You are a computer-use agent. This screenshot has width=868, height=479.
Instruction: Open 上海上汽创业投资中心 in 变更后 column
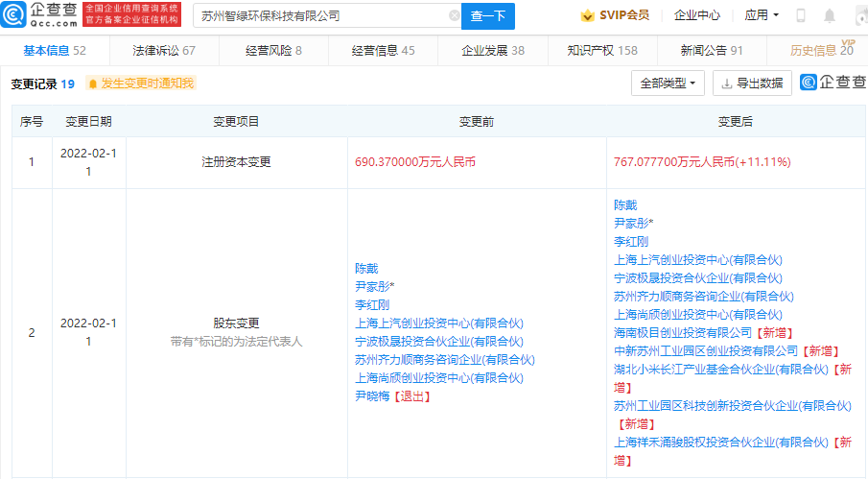point(698,260)
